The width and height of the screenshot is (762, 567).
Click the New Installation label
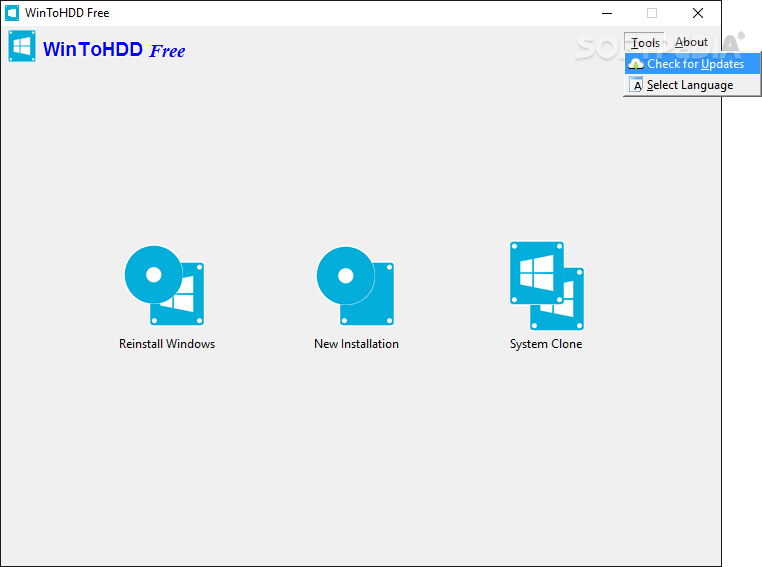pyautogui.click(x=356, y=344)
